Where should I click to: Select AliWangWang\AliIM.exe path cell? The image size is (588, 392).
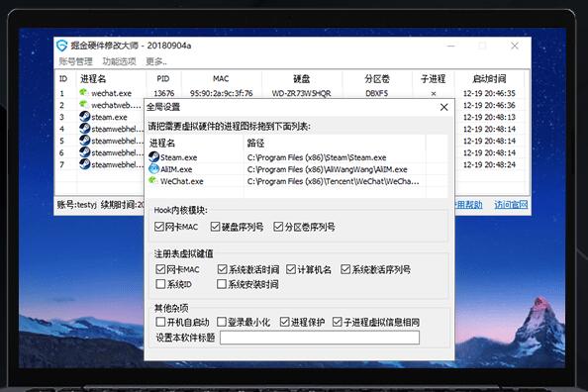tap(328, 169)
